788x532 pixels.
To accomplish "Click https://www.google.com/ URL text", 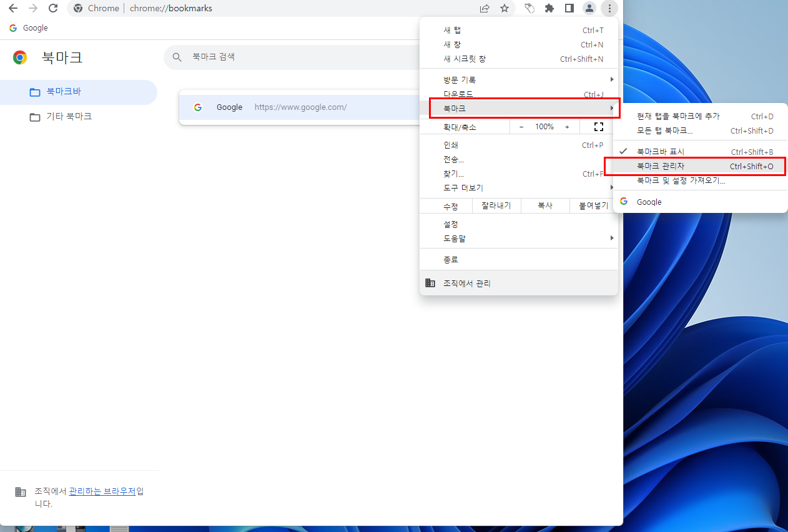I will (300, 107).
